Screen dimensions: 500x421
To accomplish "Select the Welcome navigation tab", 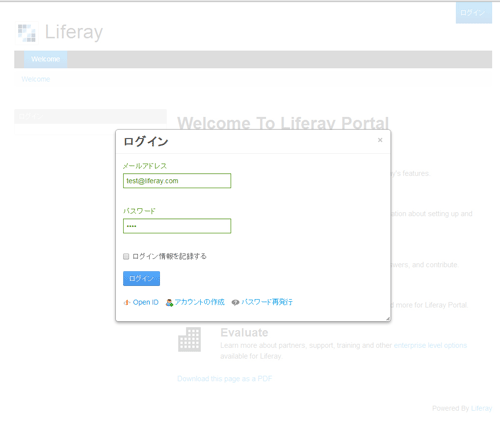I will point(46,59).
